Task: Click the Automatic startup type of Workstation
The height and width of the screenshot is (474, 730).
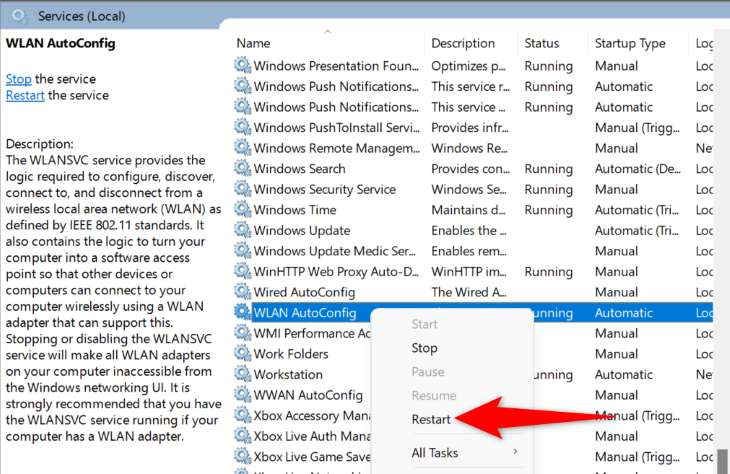Action: (623, 374)
